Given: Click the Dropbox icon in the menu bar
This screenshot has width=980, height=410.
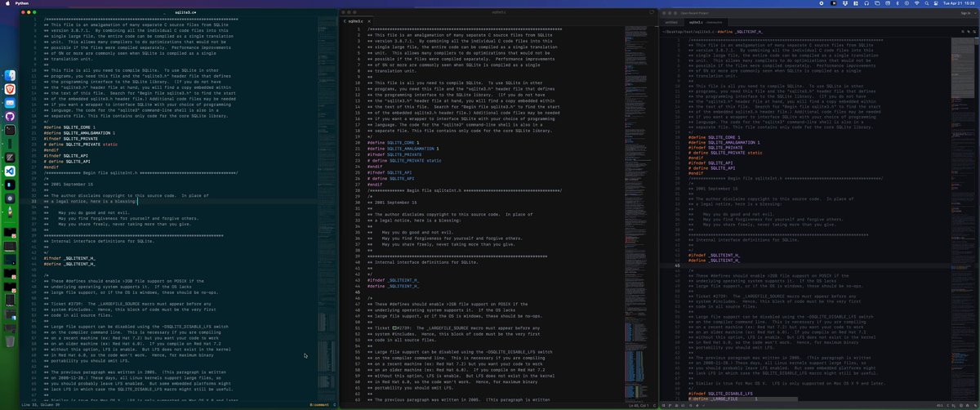Looking at the screenshot, I should click(845, 3).
